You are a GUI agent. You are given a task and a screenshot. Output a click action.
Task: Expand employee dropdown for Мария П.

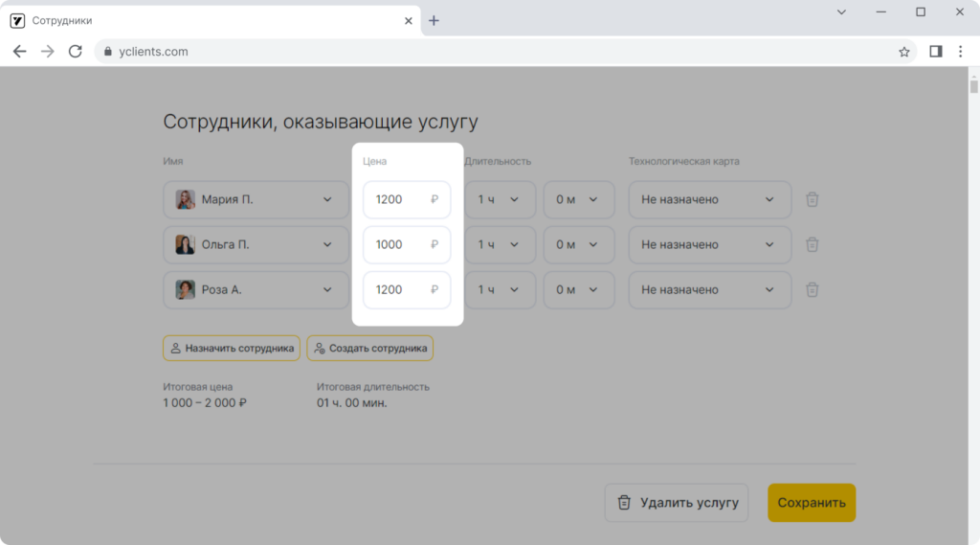click(x=256, y=199)
